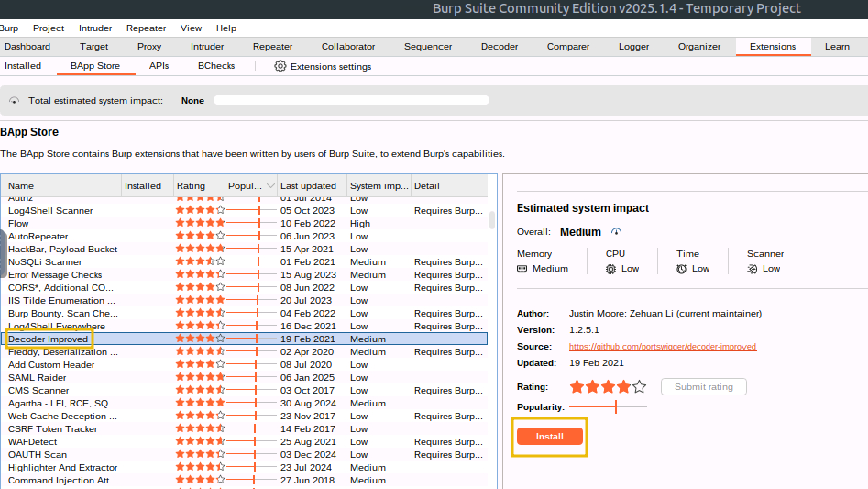Click the fifth empty rating star
Image resolution: width=868 pixels, height=489 pixels.
[x=640, y=386]
